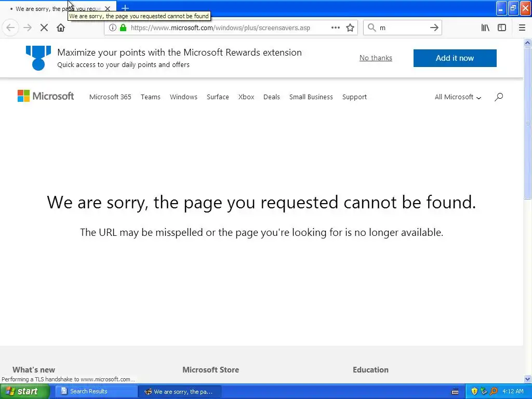Image resolution: width=532 pixels, height=399 pixels.
Task: Click the page scrollbar down arrow
Action: coord(527,379)
